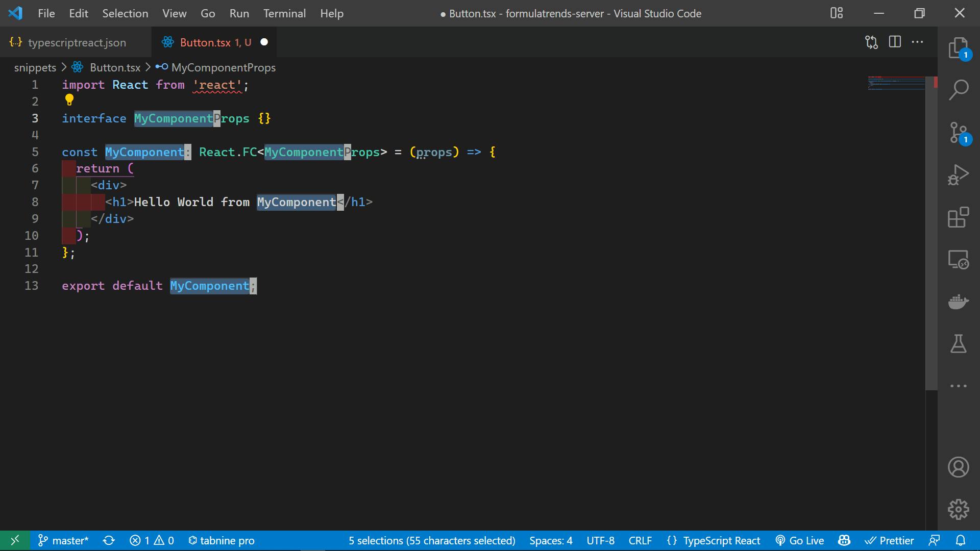Viewport: 980px width, 551px height.
Task: Click line number 1 in gutter
Action: [x=35, y=85]
